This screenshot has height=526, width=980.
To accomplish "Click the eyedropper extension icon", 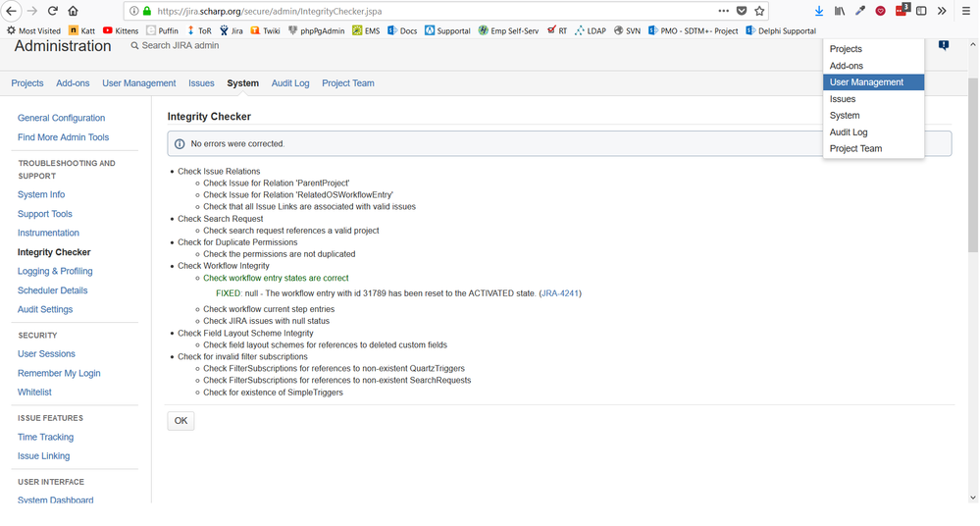I will 860,11.
